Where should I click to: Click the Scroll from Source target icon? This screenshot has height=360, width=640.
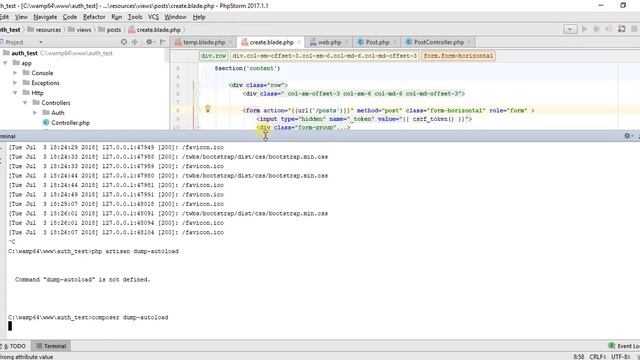click(124, 42)
